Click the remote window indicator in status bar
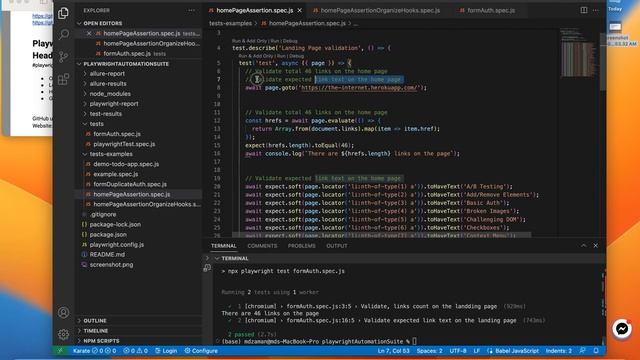The width and height of the screenshot is (640, 360). [60, 351]
